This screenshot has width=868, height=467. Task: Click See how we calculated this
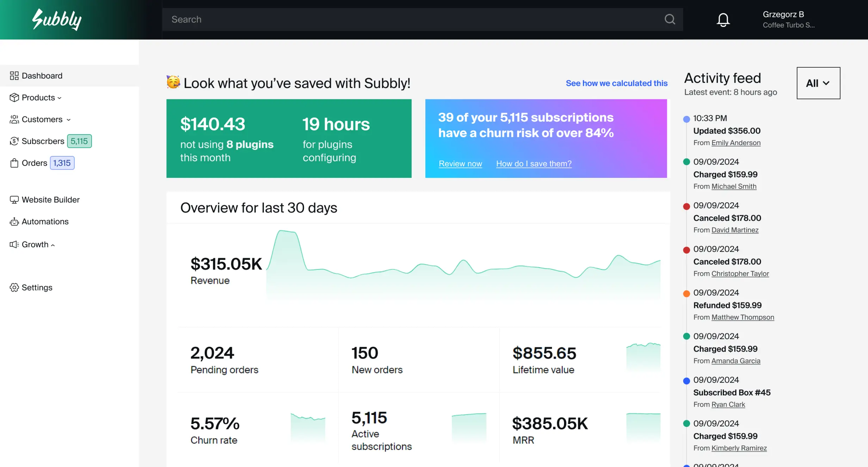click(616, 83)
